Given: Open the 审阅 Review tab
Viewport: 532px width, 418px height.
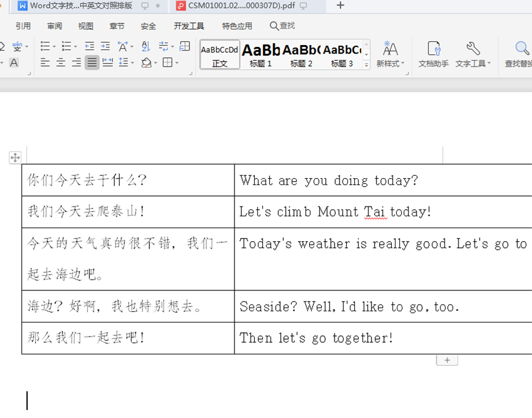Looking at the screenshot, I should tap(54, 26).
